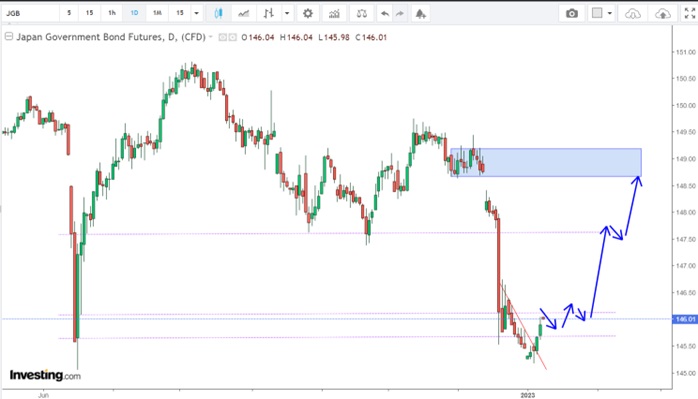Screen dimensions: 698x399
Task: Click first small icon after legend title
Action: pyautogui.click(x=223, y=37)
